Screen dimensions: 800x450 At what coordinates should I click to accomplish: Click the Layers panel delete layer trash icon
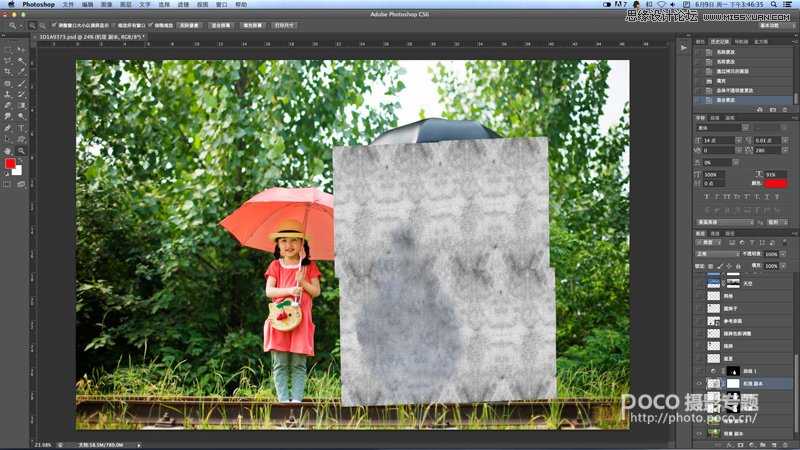(x=786, y=445)
